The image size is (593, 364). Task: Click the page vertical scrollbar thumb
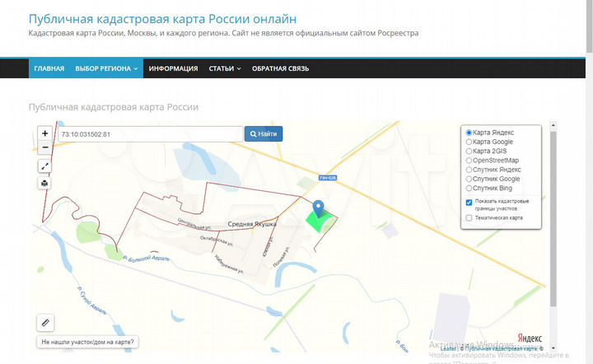pos(589,26)
